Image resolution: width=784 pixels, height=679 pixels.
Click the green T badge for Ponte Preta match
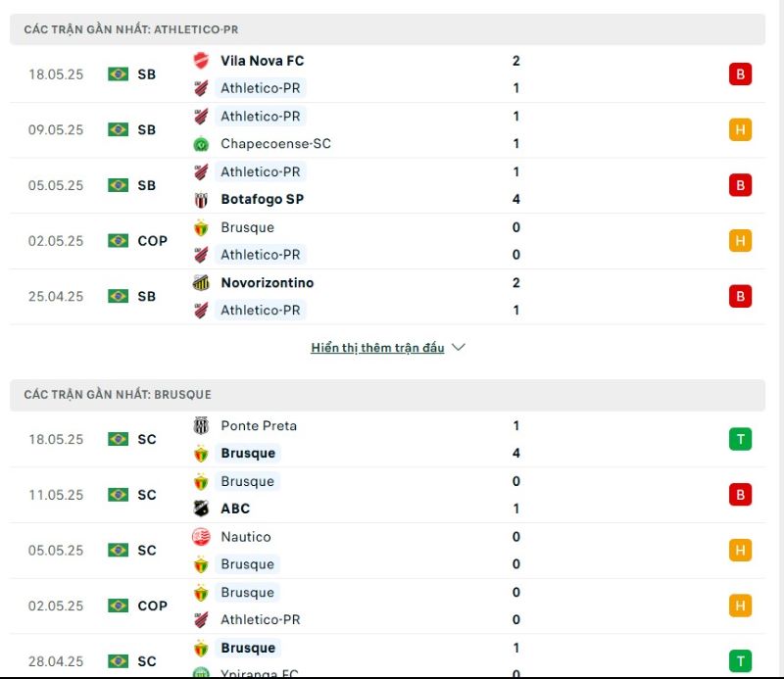pos(740,439)
